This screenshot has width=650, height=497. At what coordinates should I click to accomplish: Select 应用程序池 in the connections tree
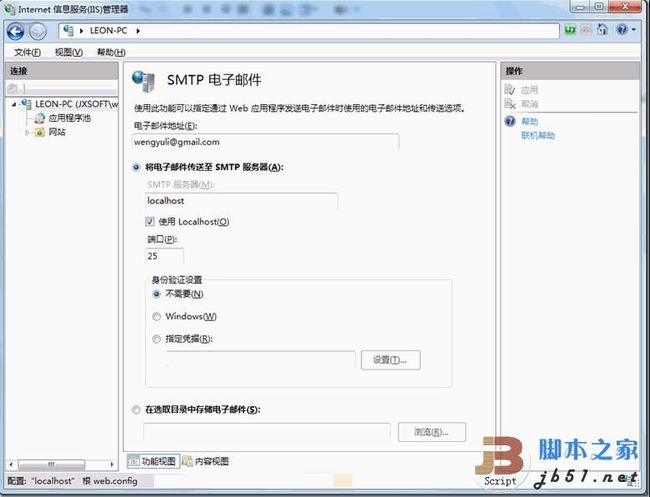(69, 118)
